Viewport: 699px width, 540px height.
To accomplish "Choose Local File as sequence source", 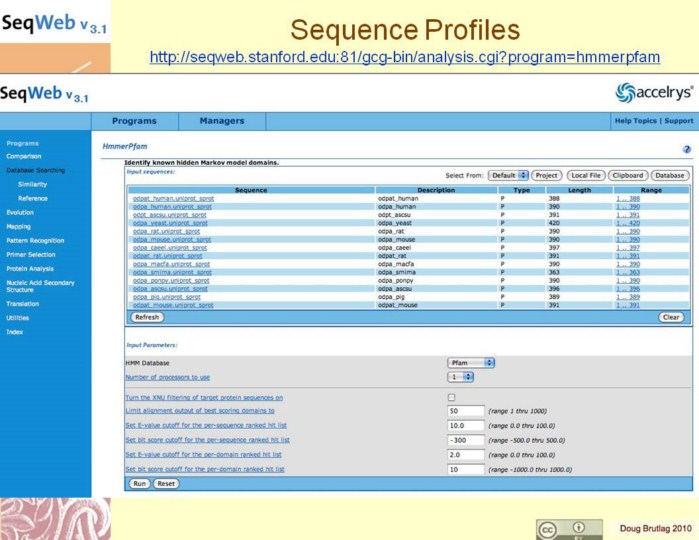I will coord(586,175).
